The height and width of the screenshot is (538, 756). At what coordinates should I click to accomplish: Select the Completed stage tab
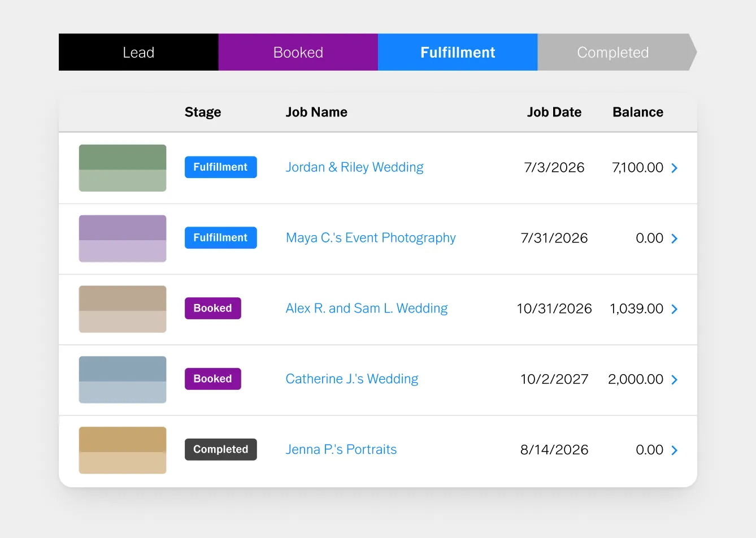(616, 52)
